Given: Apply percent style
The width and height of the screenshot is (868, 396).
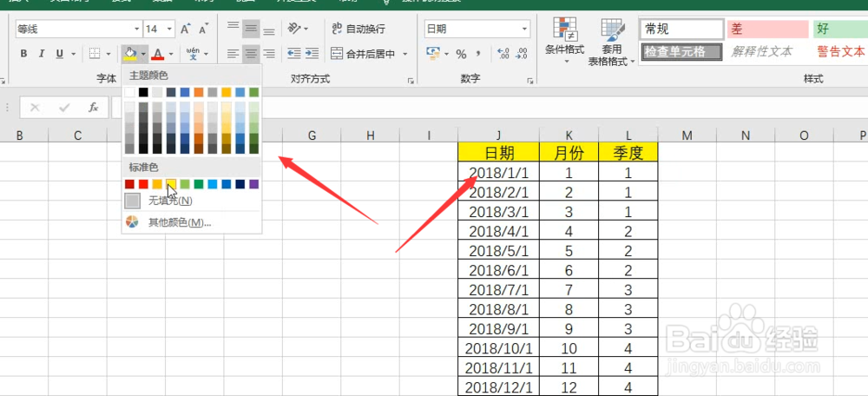Looking at the screenshot, I should (461, 54).
